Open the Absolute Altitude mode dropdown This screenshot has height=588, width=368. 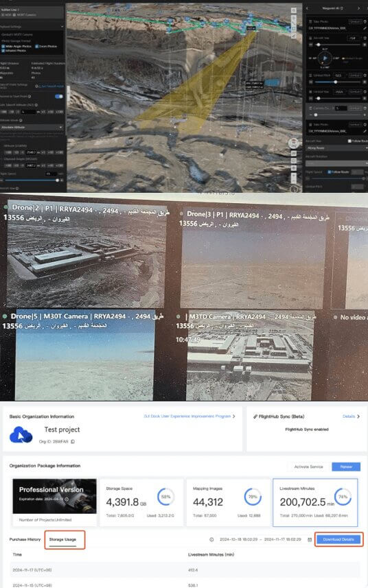[32, 128]
